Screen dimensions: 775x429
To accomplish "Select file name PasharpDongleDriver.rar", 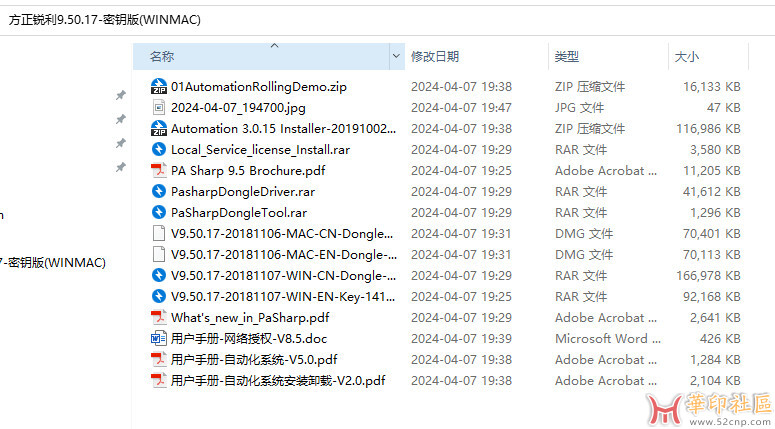I will pyautogui.click(x=243, y=191).
